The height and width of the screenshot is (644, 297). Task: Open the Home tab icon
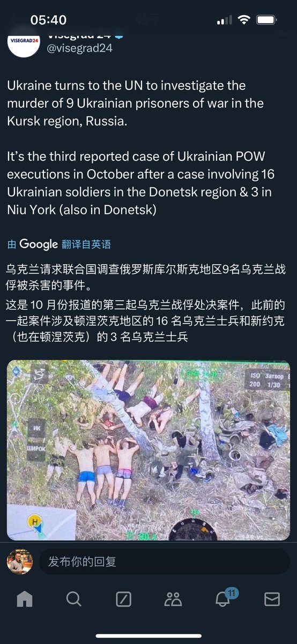tap(25, 599)
